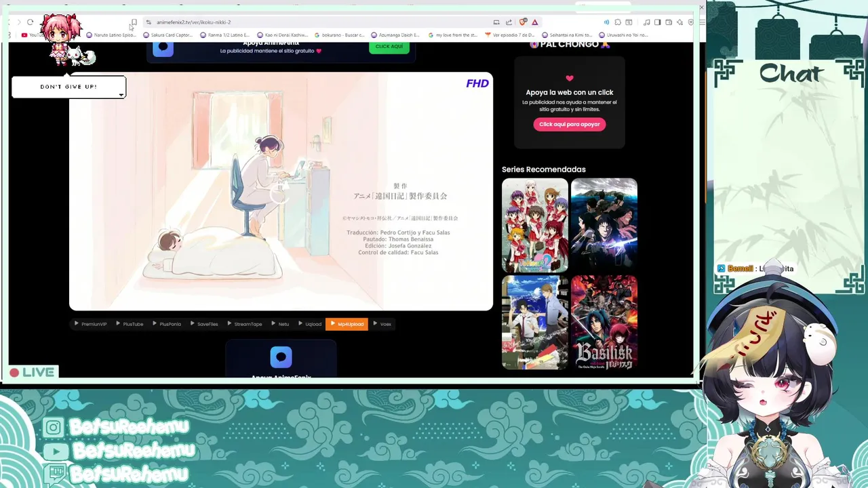The image size is (868, 488).
Task: Open the Uruwashi no Yoi no bookmark
Action: click(624, 35)
